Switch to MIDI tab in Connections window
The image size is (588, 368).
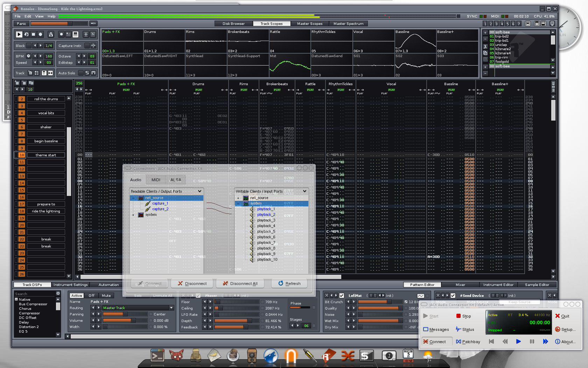point(156,180)
